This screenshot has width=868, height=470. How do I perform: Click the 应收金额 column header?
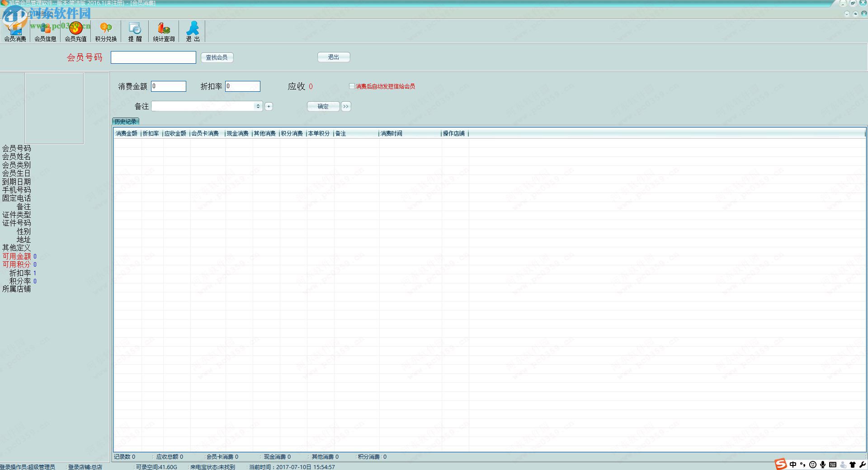(176, 133)
